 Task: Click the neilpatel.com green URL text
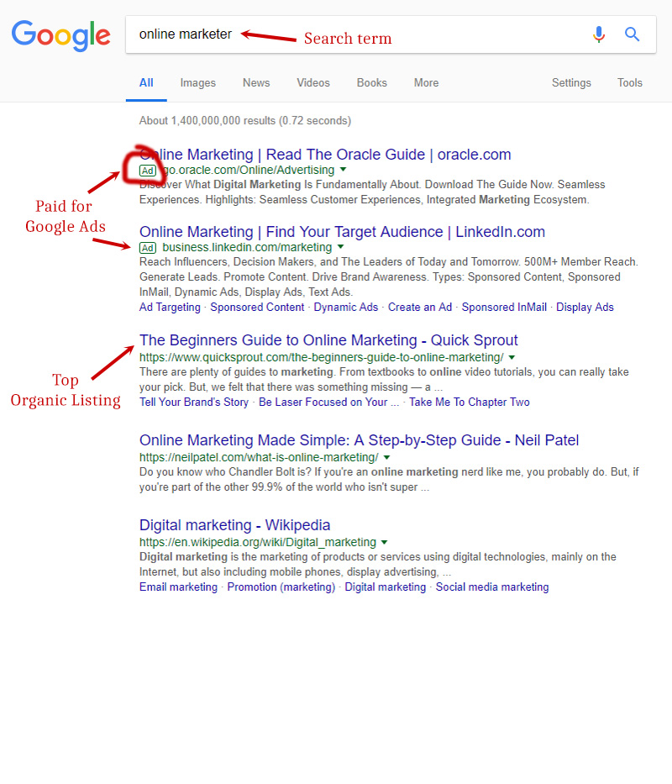click(259, 457)
